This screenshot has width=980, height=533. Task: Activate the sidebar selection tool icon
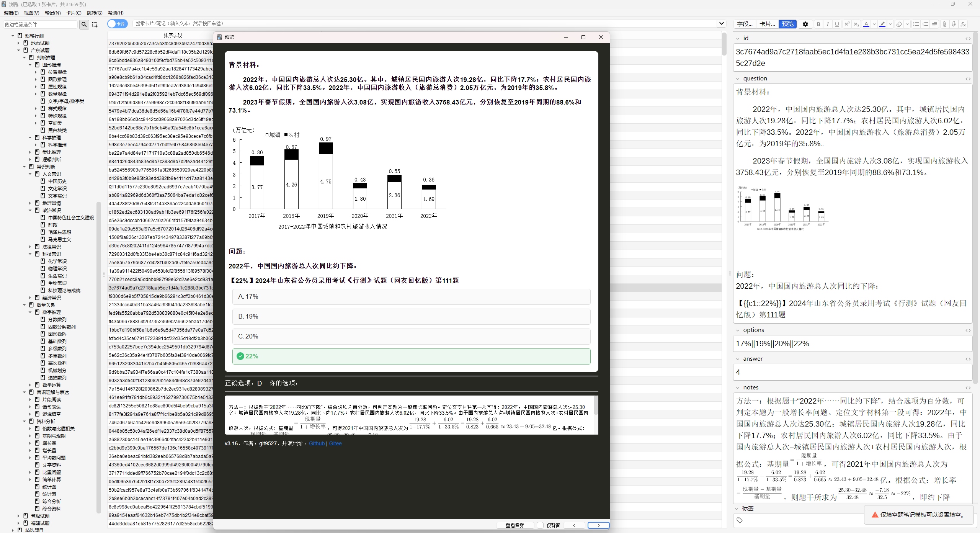[x=95, y=25]
